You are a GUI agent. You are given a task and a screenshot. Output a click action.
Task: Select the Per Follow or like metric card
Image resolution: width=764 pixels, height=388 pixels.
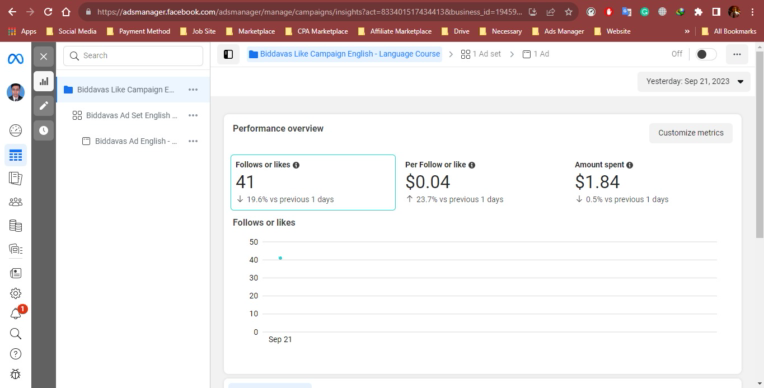pos(482,182)
